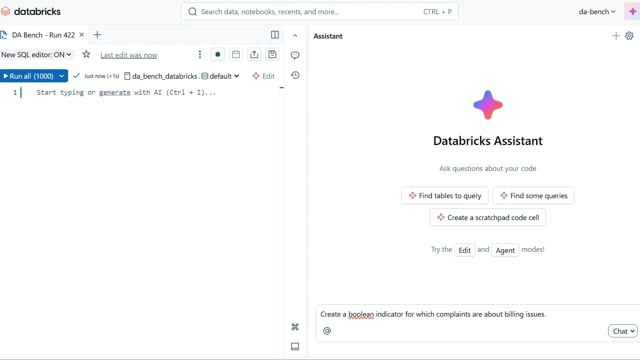The height and width of the screenshot is (360, 640).
Task: Click Create a scratchpad code cell
Action: pos(488,218)
